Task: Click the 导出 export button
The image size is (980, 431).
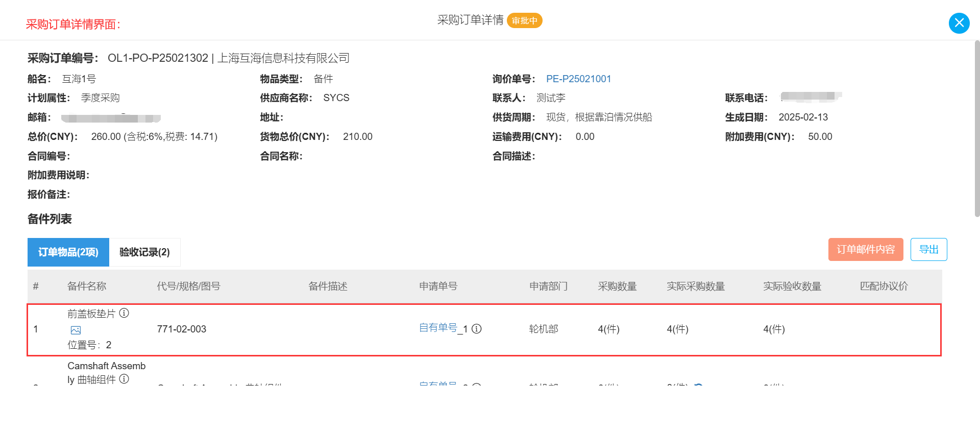Action: click(x=929, y=250)
